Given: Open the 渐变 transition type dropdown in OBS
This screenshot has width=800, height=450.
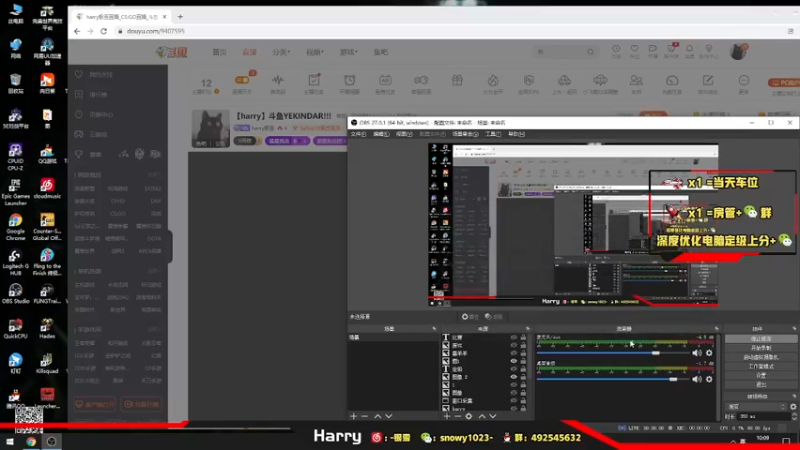Looking at the screenshot, I should [756, 407].
